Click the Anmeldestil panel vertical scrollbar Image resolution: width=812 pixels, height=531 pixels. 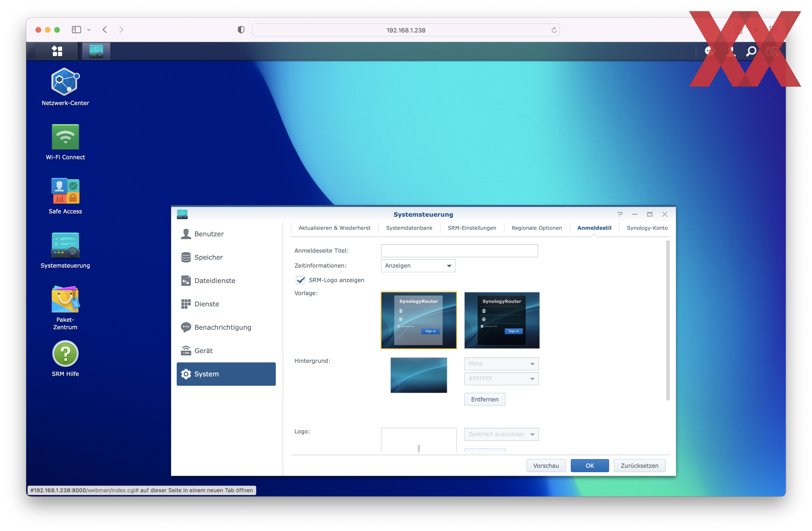pos(668,320)
